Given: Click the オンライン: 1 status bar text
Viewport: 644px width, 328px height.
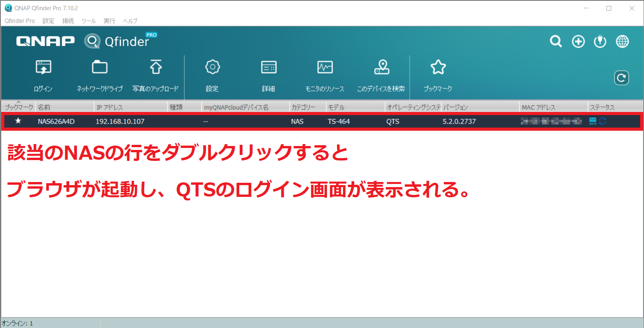Looking at the screenshot, I should pos(17,323).
